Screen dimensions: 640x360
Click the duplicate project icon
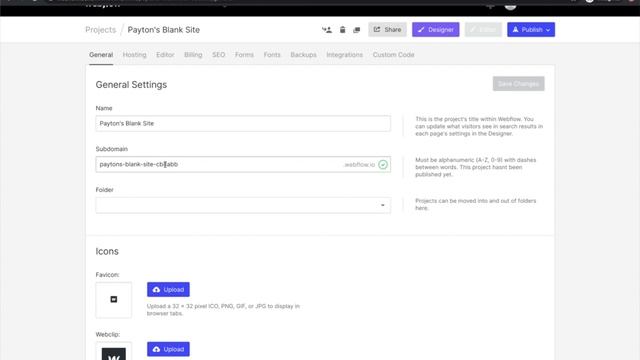pyautogui.click(x=357, y=30)
